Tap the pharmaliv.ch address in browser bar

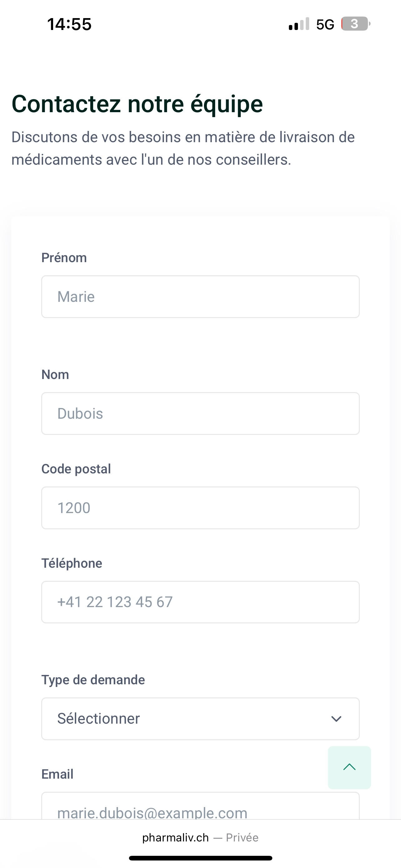pyautogui.click(x=176, y=838)
